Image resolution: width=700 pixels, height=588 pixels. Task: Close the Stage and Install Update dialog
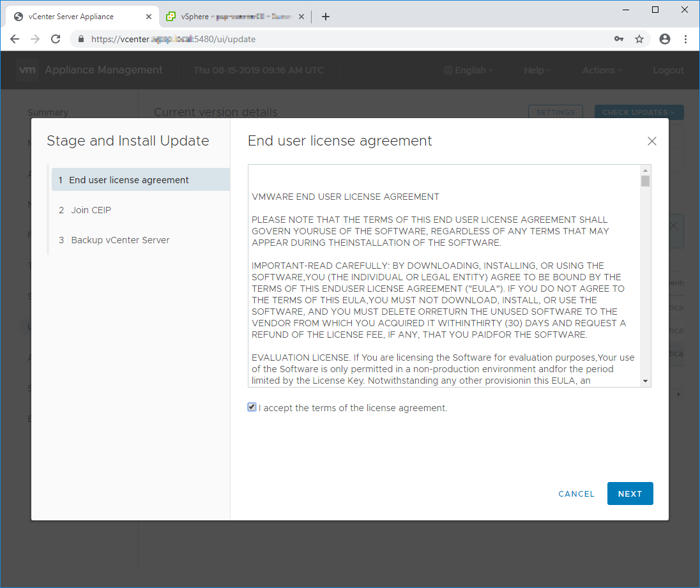[x=652, y=141]
